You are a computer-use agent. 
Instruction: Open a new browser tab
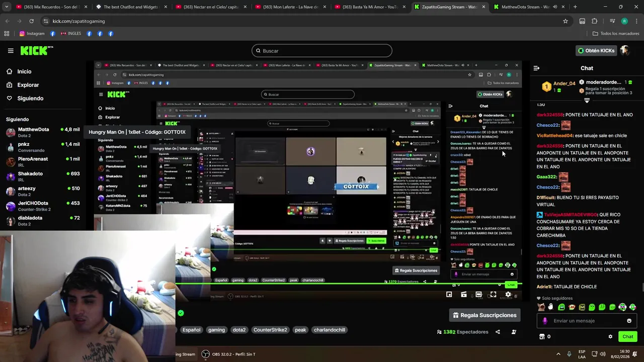(575, 7)
